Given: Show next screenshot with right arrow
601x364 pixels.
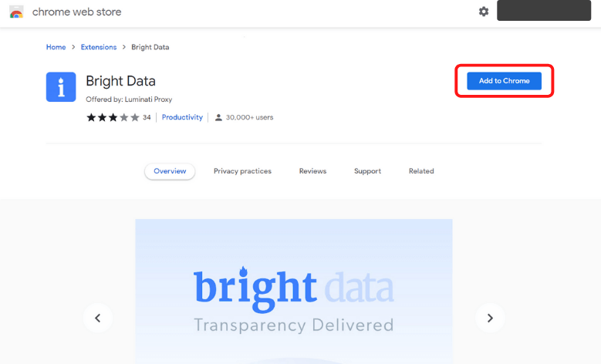Looking at the screenshot, I should (x=489, y=317).
